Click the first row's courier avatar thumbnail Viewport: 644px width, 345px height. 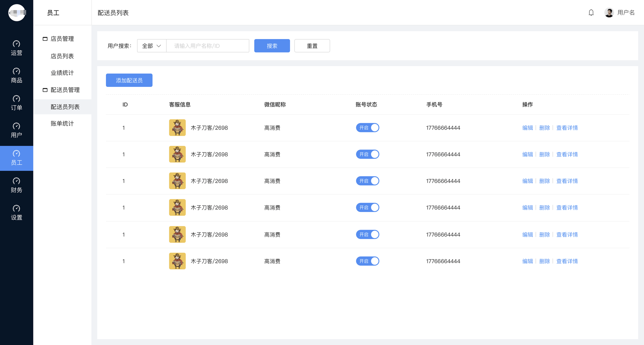(x=177, y=128)
